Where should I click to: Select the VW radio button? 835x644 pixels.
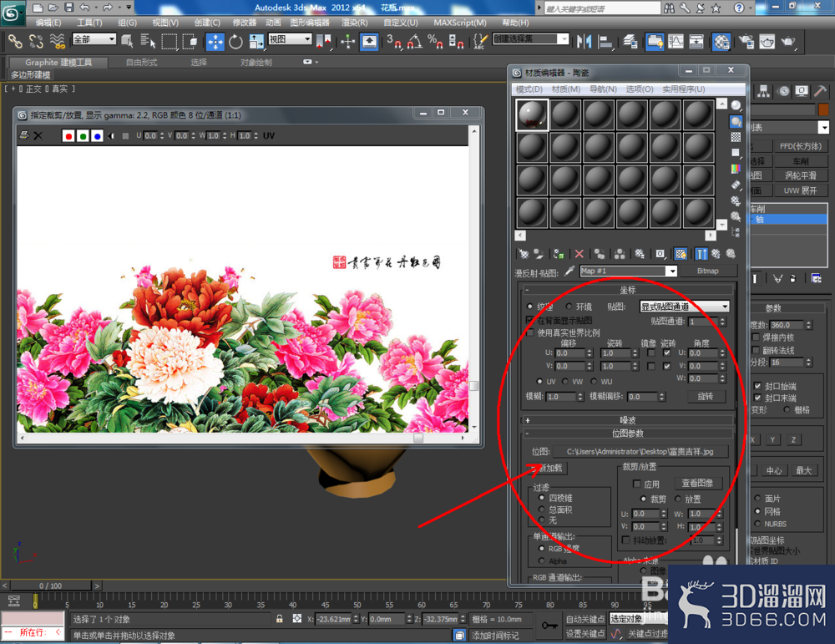pyautogui.click(x=565, y=382)
